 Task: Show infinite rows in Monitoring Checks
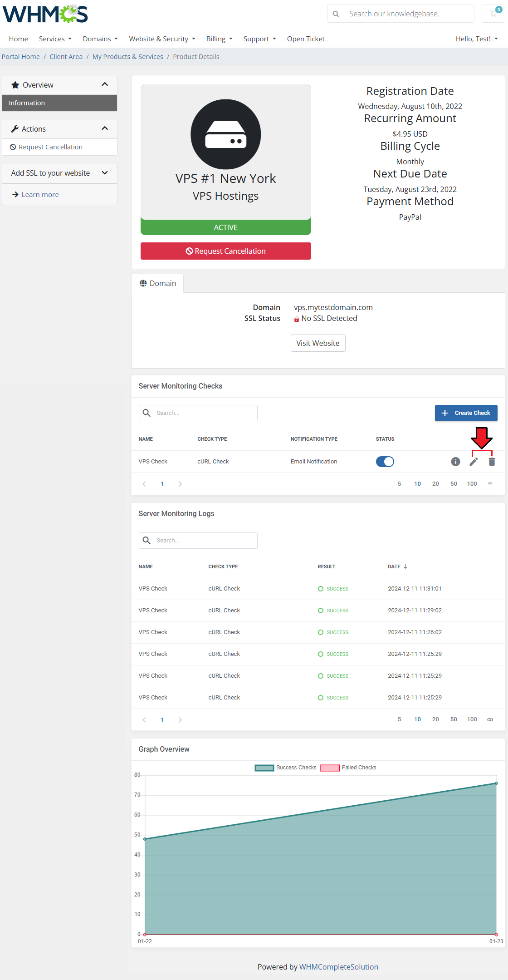point(490,483)
